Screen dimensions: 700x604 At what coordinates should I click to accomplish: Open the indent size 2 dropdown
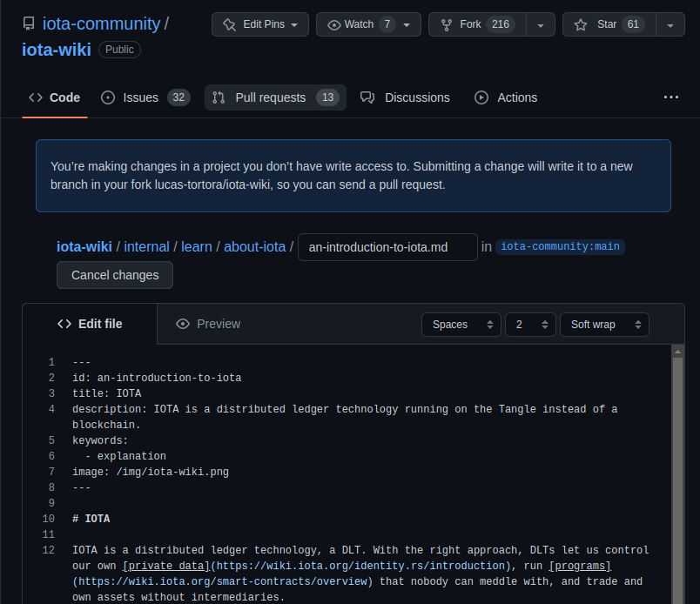[x=530, y=325]
